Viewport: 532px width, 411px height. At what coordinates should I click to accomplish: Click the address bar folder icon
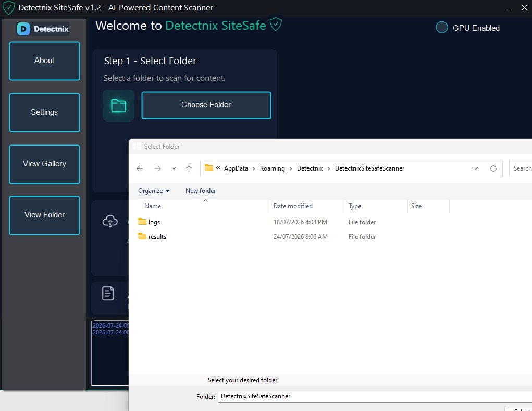tap(208, 168)
